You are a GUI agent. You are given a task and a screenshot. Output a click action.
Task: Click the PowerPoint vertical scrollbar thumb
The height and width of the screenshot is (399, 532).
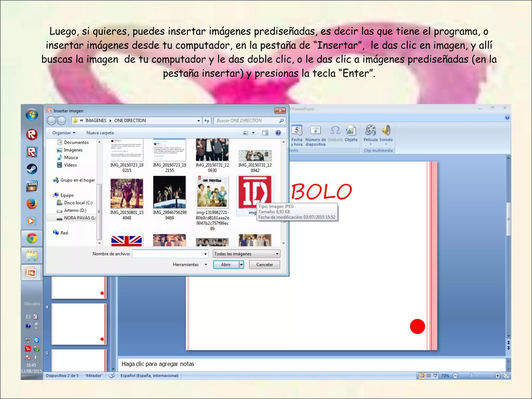tap(508, 219)
